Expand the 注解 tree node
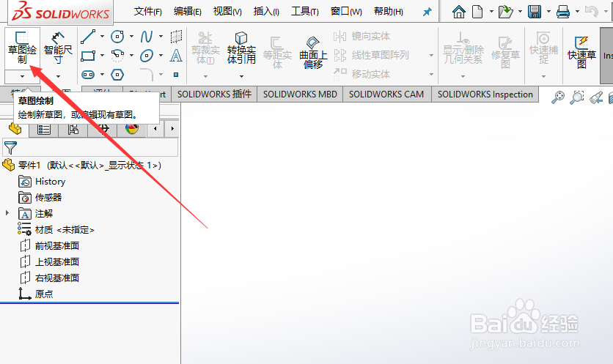This screenshot has width=613, height=364. click(x=7, y=213)
